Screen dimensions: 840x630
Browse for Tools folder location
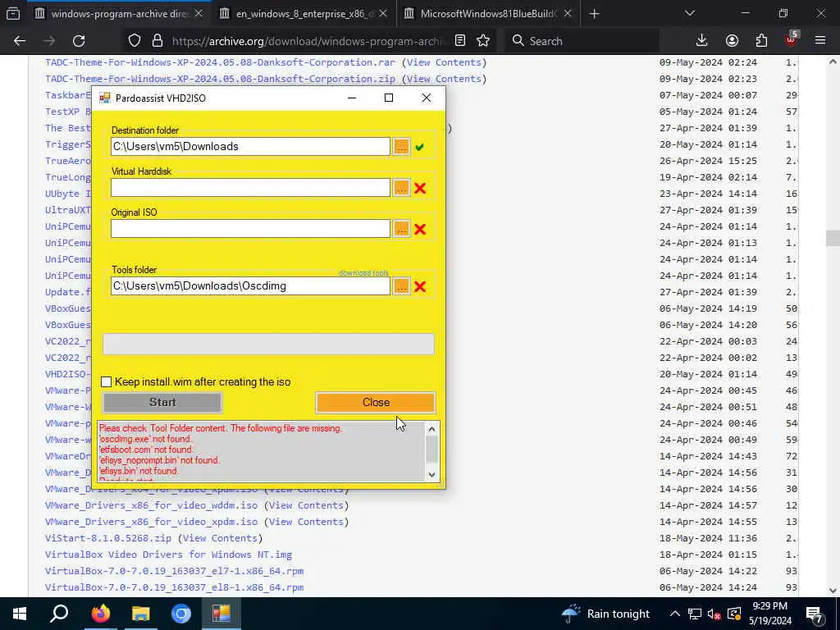coord(401,286)
